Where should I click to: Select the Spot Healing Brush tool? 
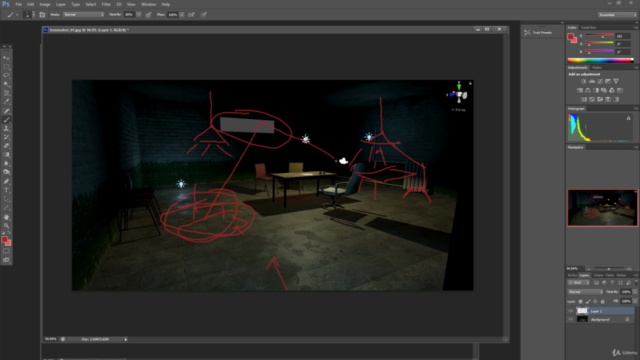tap(6, 111)
